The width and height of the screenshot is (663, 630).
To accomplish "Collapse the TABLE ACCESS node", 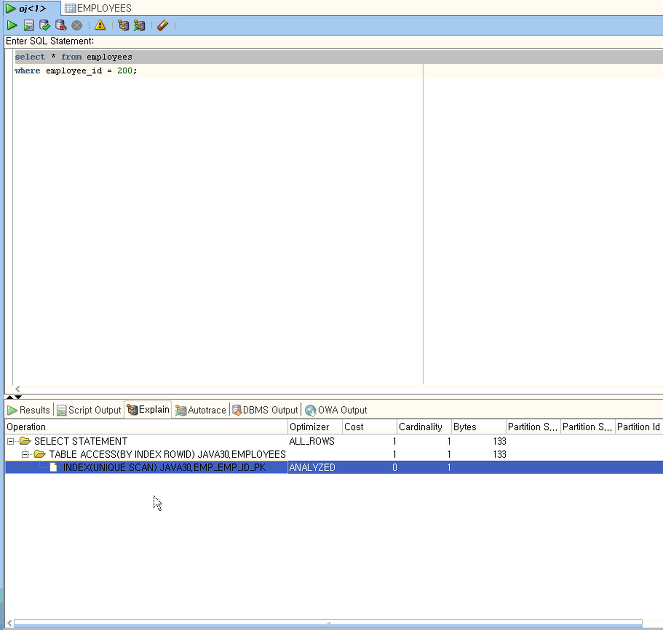I will coord(25,455).
